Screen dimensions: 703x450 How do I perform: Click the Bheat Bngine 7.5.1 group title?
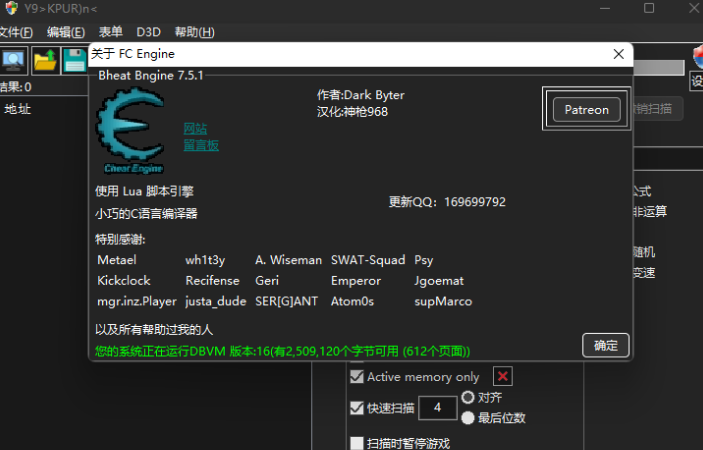tap(151, 75)
